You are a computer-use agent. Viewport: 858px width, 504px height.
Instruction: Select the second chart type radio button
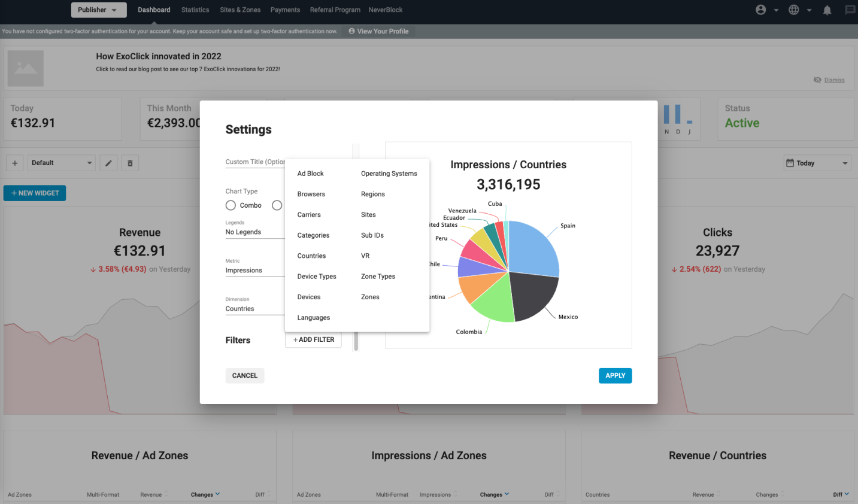(x=277, y=205)
